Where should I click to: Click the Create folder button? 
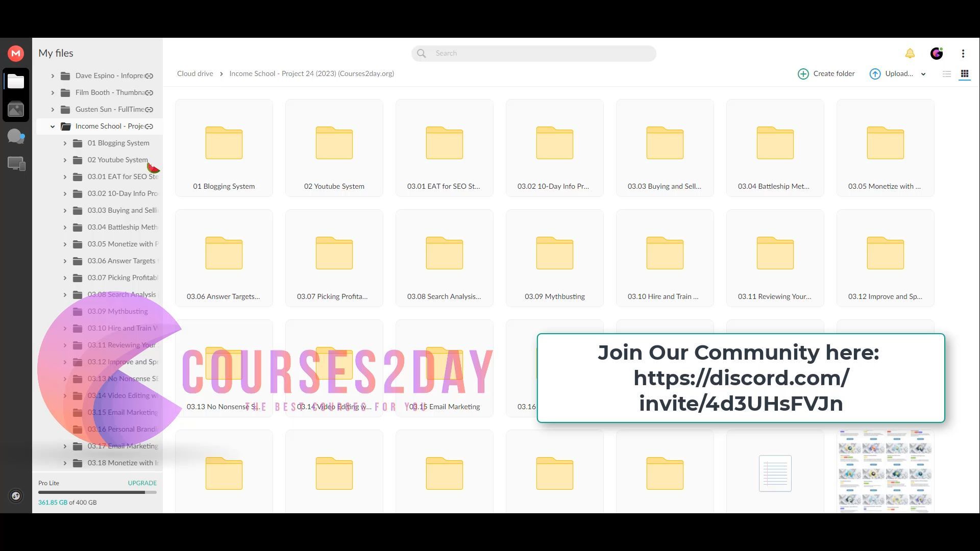[826, 73]
